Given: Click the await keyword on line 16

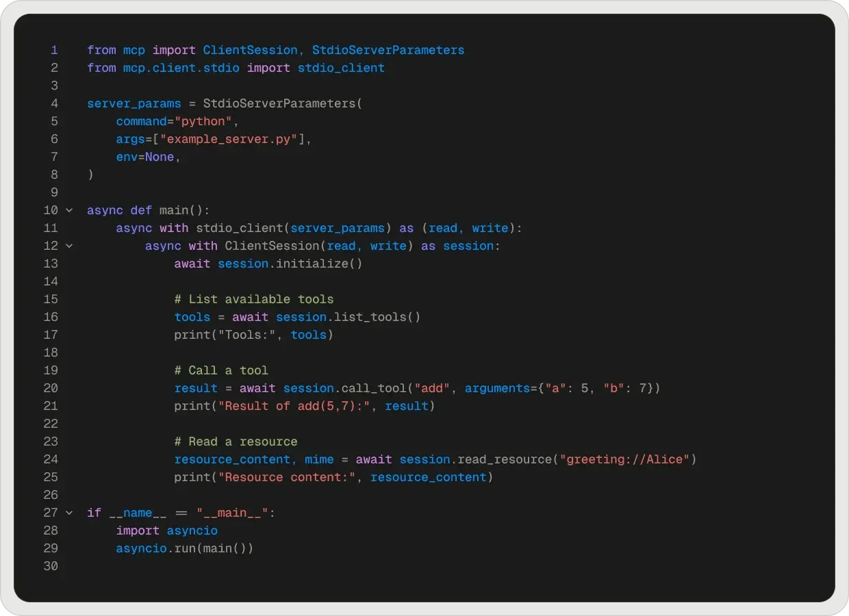Looking at the screenshot, I should 250,317.
